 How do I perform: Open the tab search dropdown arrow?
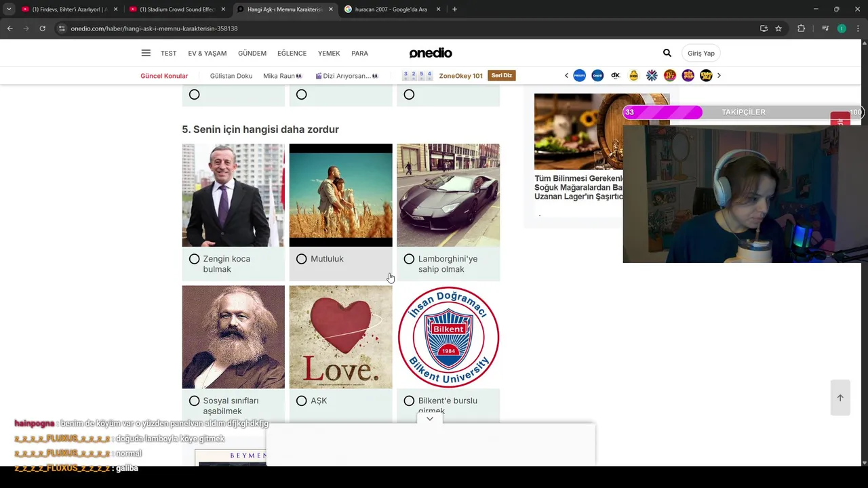click(9, 9)
